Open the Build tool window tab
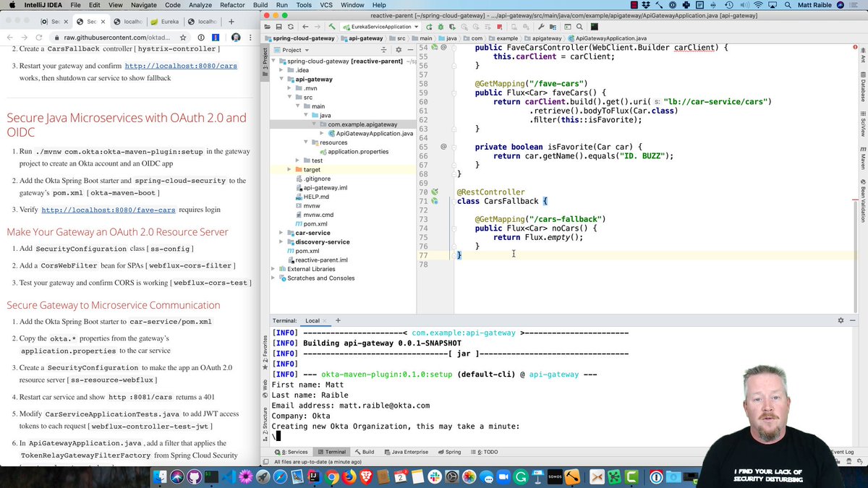The height and width of the screenshot is (488, 868). pyautogui.click(x=364, y=452)
